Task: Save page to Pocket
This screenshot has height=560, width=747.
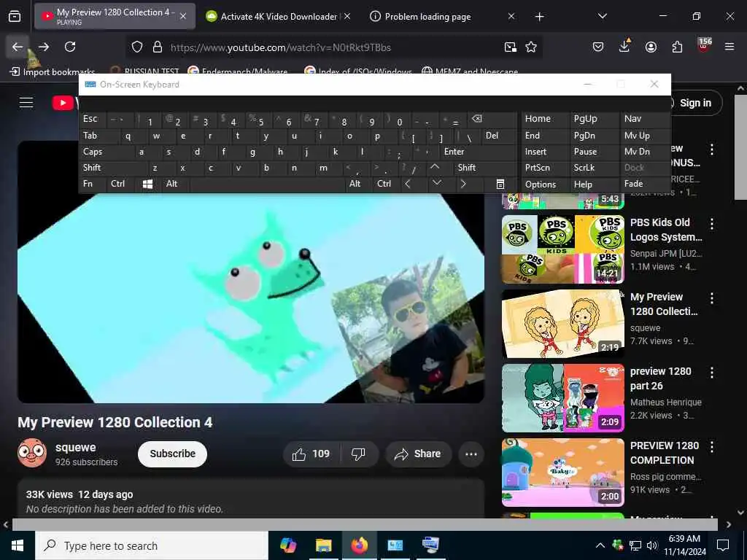Action: coord(598,47)
